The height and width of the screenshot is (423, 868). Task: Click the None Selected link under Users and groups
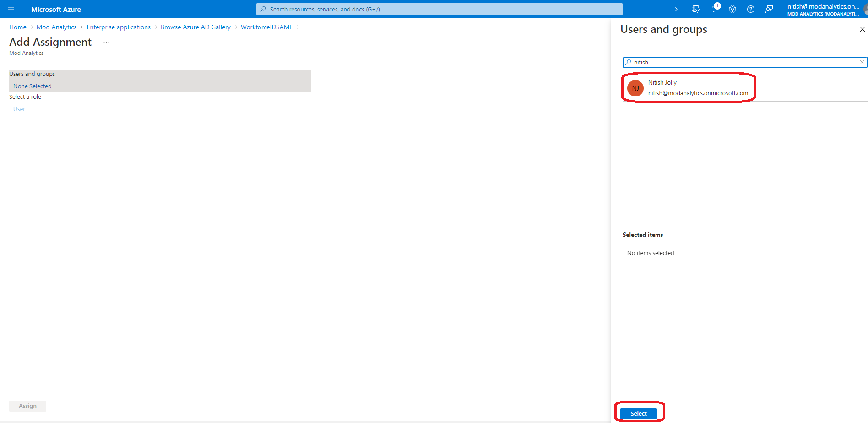point(33,86)
